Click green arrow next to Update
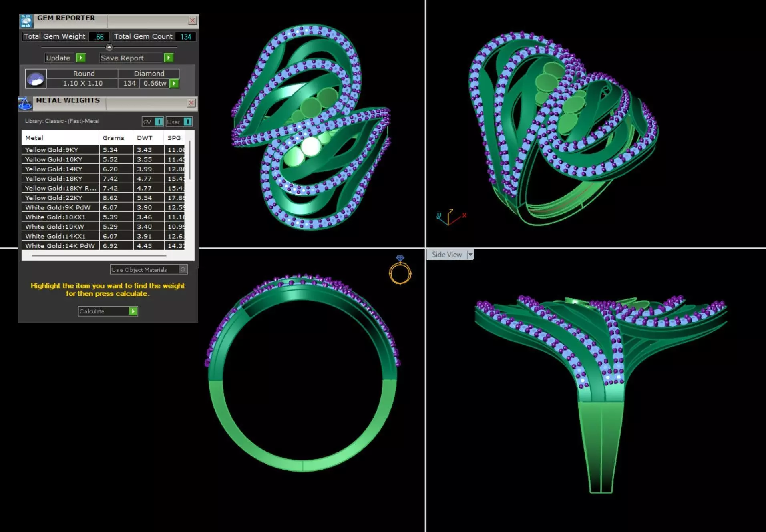 (81, 58)
